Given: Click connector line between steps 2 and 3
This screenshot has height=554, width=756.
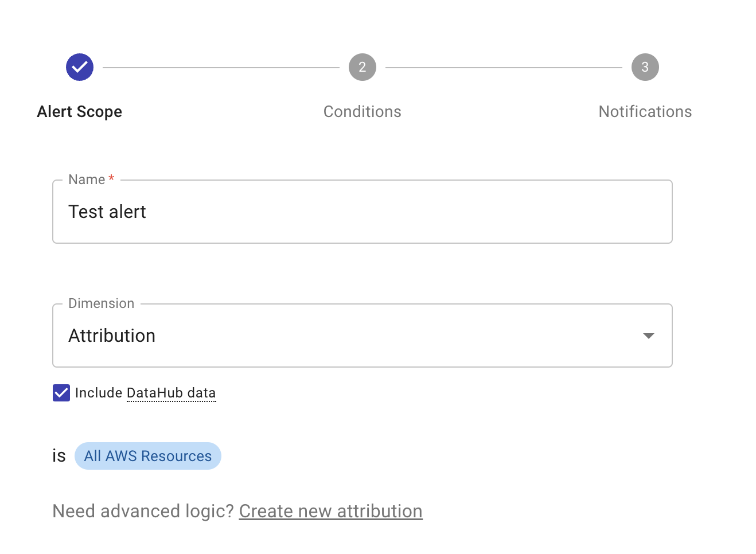Looking at the screenshot, I should [x=504, y=68].
